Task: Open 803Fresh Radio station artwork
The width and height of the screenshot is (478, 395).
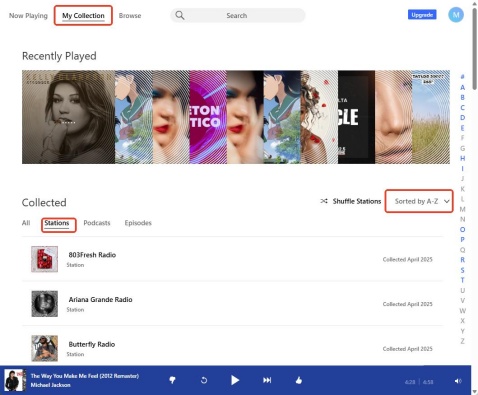Action: (44, 259)
